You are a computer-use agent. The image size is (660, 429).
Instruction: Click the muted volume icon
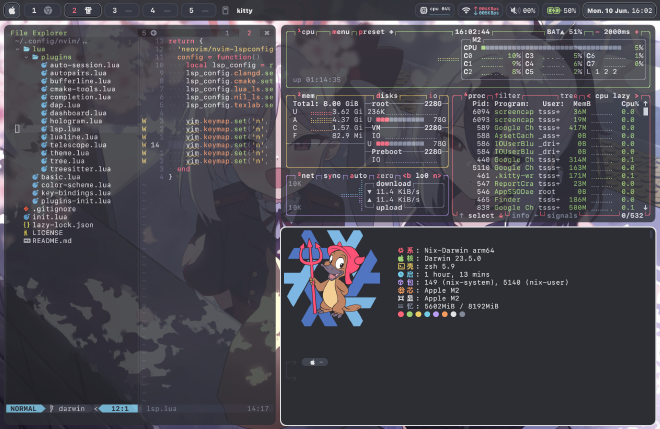(514, 11)
